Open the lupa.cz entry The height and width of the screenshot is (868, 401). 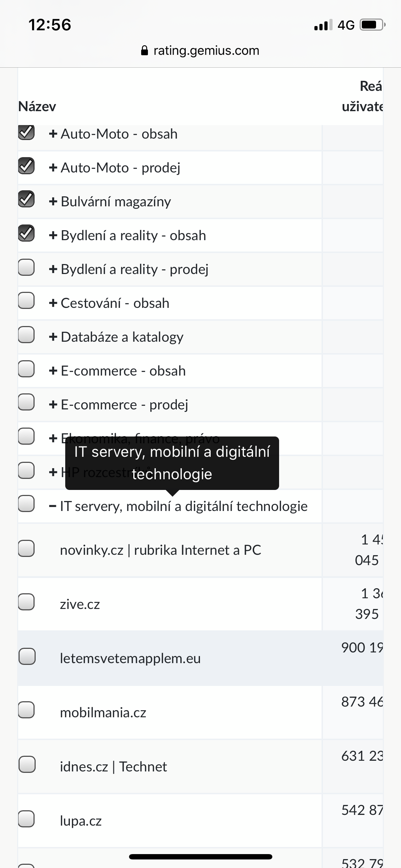click(81, 821)
